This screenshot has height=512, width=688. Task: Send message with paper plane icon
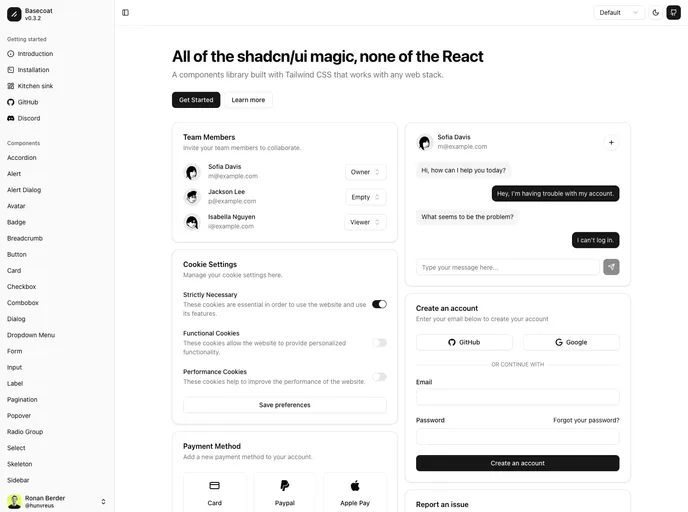pos(611,267)
